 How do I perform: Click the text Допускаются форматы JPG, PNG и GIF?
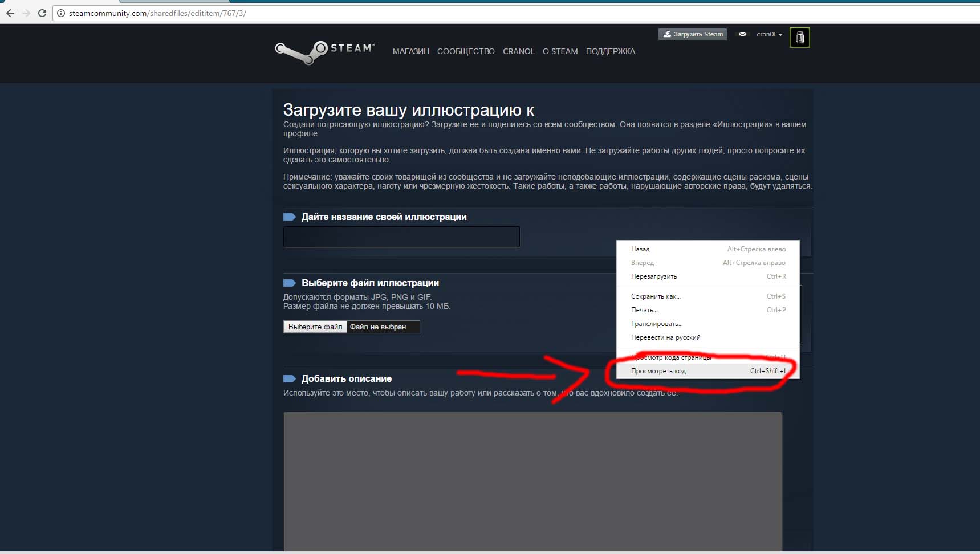pos(357,297)
